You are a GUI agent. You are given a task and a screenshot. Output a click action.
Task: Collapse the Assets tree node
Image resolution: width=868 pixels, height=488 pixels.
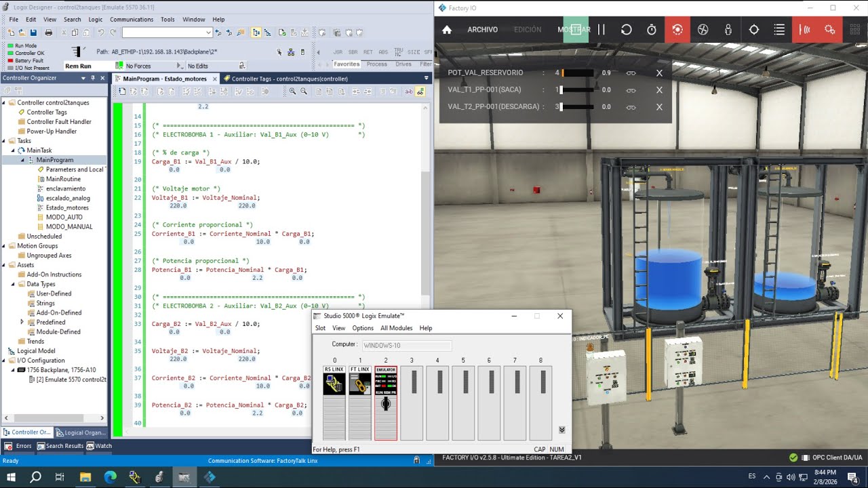[3, 265]
